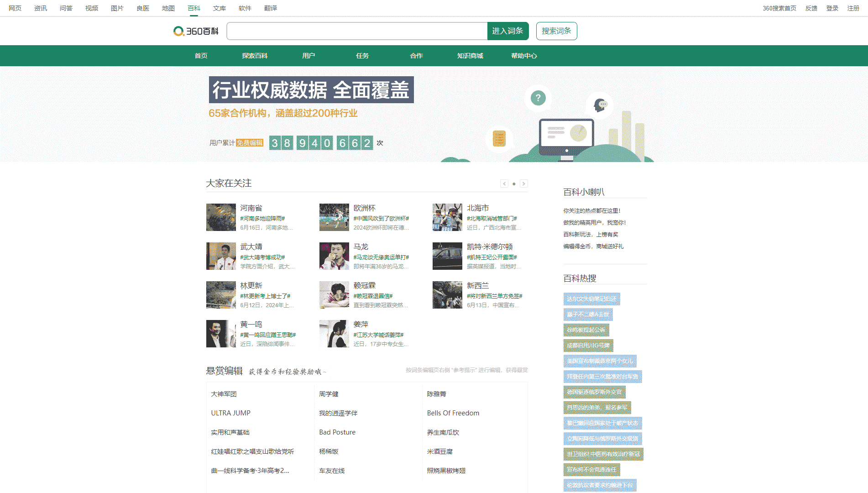Open the 赖冠霖 thumbnail image

(334, 295)
